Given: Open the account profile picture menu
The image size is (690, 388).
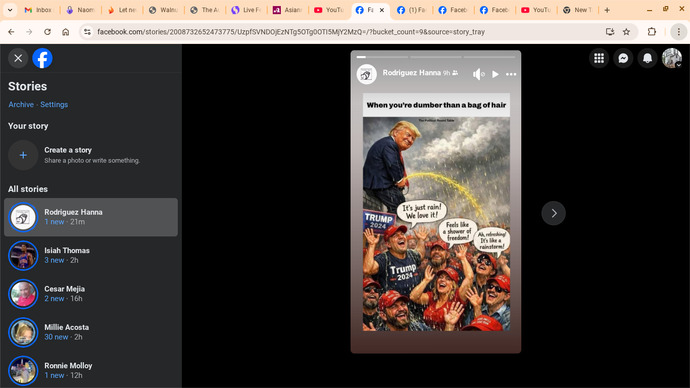Looking at the screenshot, I should pos(672,58).
